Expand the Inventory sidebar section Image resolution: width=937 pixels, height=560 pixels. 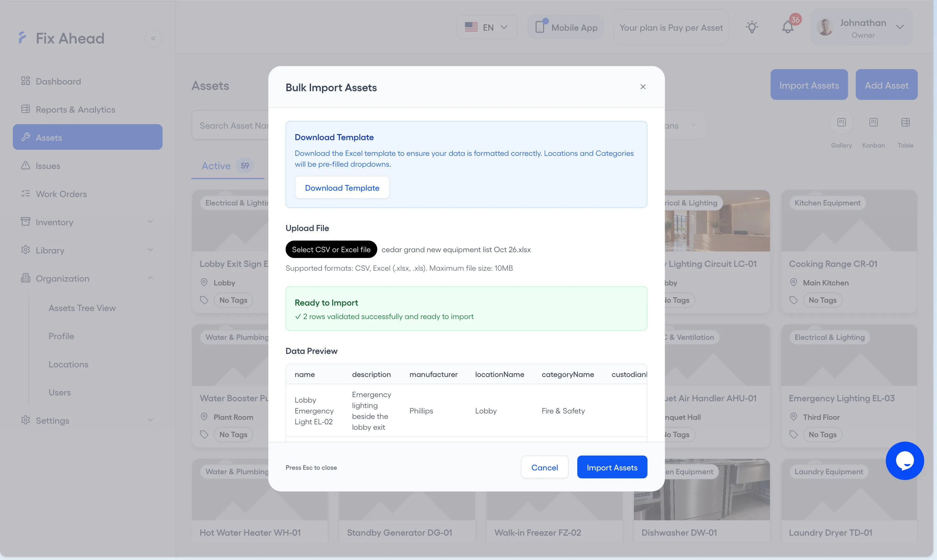pyautogui.click(x=88, y=222)
